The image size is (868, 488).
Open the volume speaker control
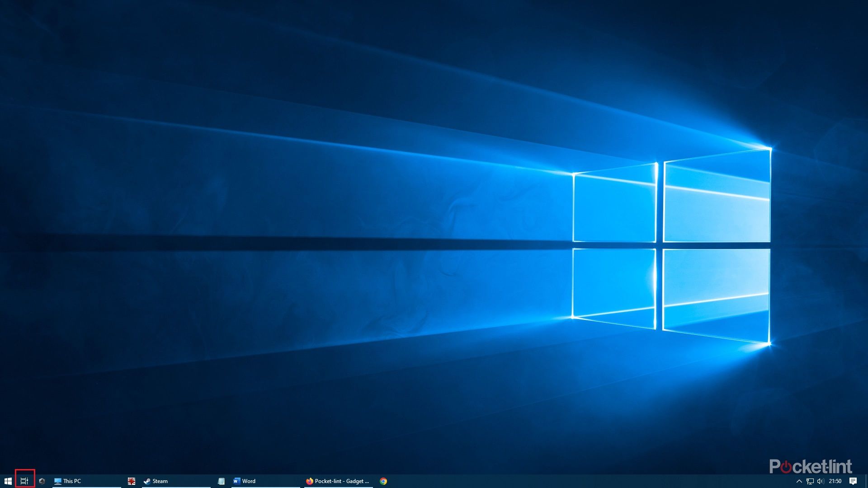point(821,481)
